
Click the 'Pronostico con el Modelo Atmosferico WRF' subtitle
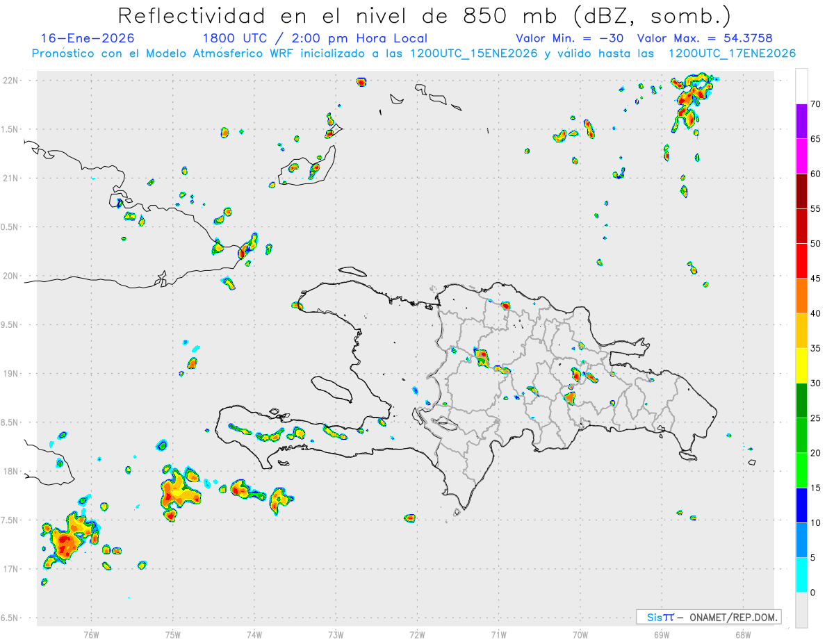pos(163,53)
